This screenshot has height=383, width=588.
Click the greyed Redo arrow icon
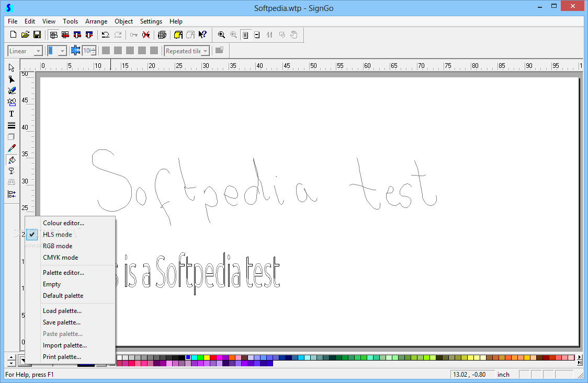[118, 35]
